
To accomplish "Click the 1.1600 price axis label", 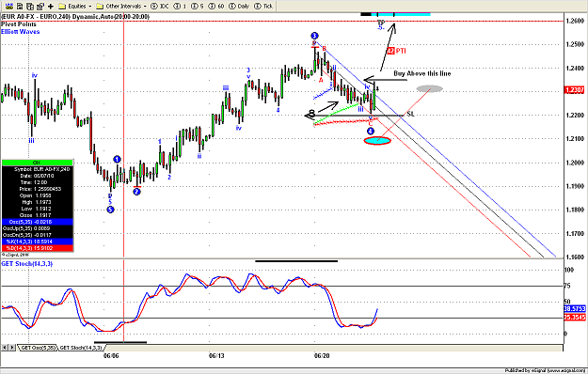I will tap(575, 257).
